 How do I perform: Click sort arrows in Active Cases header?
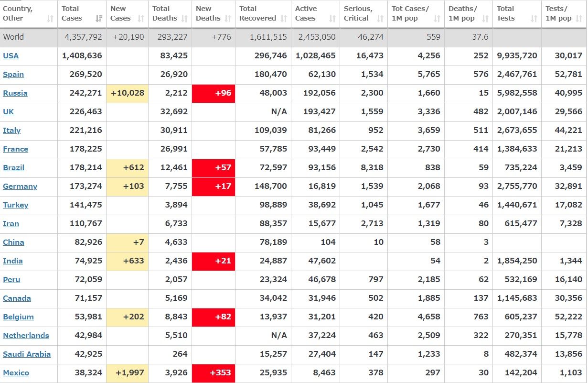(x=332, y=19)
